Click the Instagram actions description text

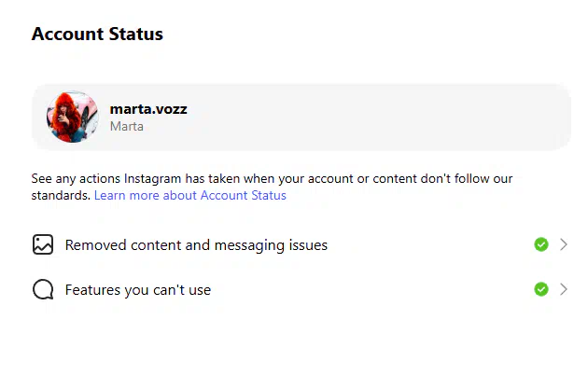click(272, 187)
